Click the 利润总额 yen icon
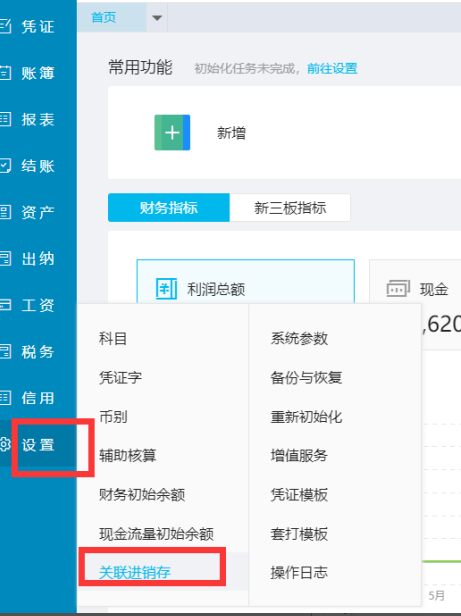The height and width of the screenshot is (616, 461). (x=166, y=289)
